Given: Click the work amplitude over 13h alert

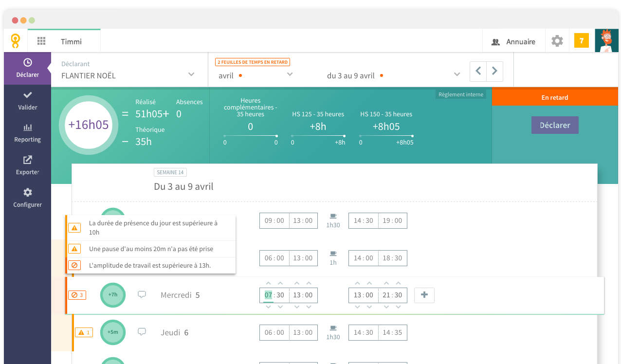Looking at the screenshot, I should pyautogui.click(x=151, y=265).
